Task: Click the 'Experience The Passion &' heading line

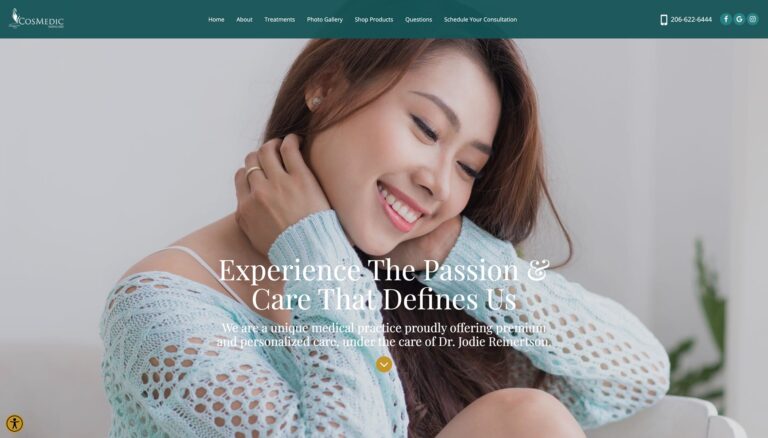Action: click(384, 270)
